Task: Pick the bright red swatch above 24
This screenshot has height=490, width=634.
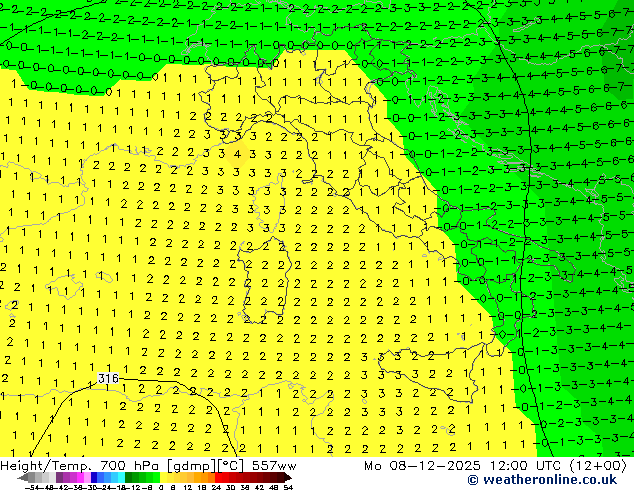Action: pyautogui.click(x=218, y=477)
